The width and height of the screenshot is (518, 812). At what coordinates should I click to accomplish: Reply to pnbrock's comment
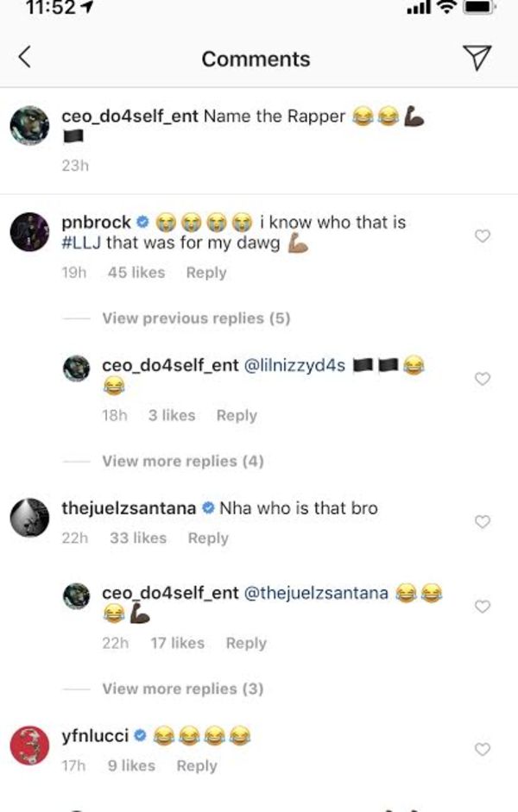point(206,273)
